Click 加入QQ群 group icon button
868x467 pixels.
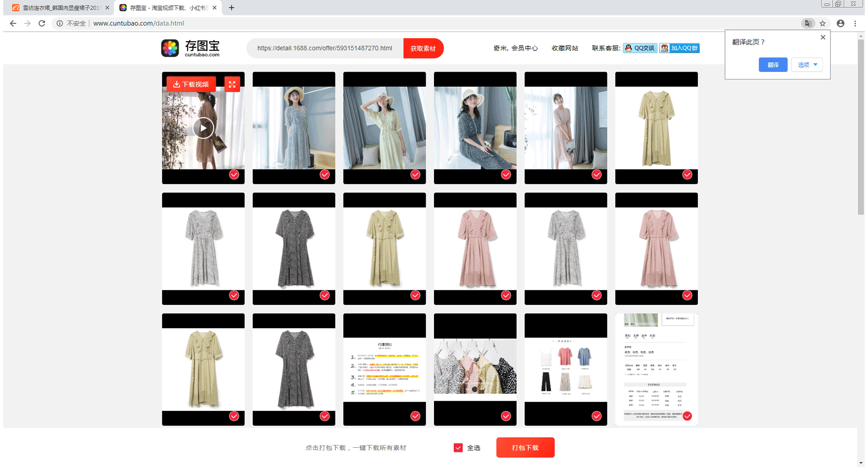click(679, 48)
